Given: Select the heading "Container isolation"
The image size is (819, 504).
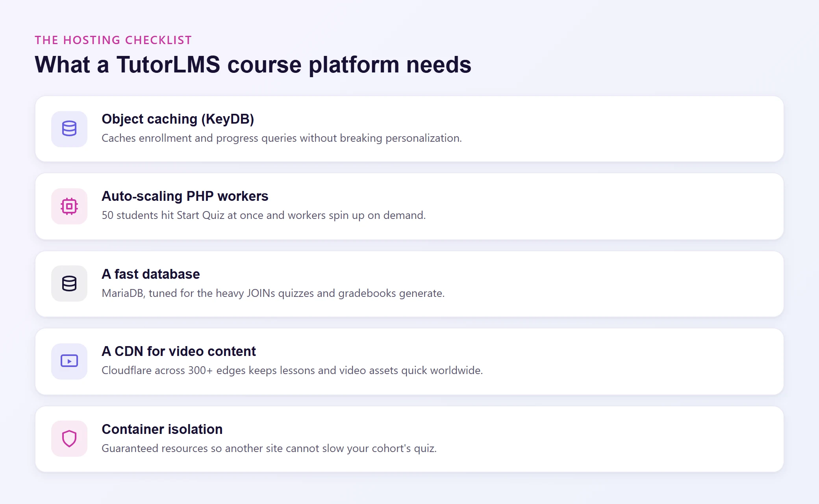Looking at the screenshot, I should pyautogui.click(x=162, y=429).
